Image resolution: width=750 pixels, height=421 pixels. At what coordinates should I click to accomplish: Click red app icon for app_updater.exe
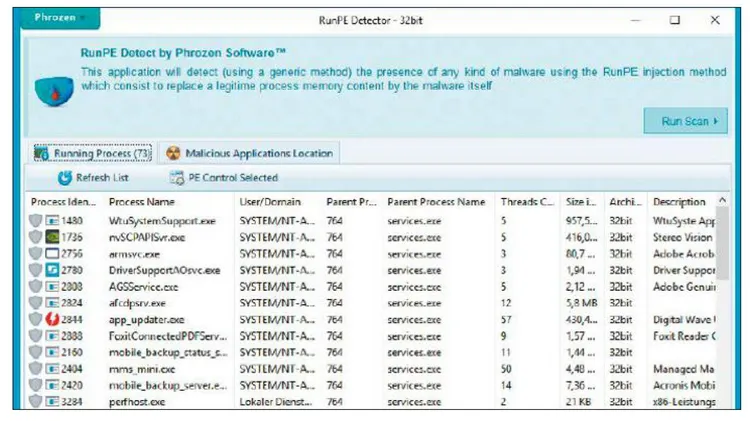[52, 320]
